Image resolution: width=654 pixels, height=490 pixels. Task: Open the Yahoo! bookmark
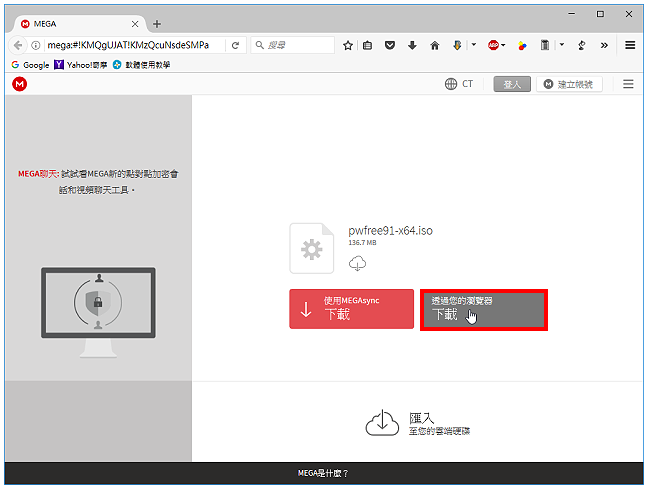pyautogui.click(x=81, y=65)
